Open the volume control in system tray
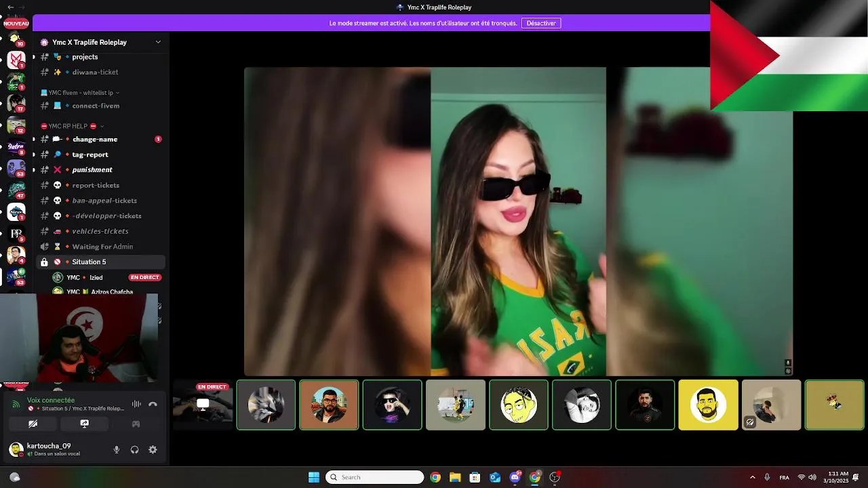 812,477
